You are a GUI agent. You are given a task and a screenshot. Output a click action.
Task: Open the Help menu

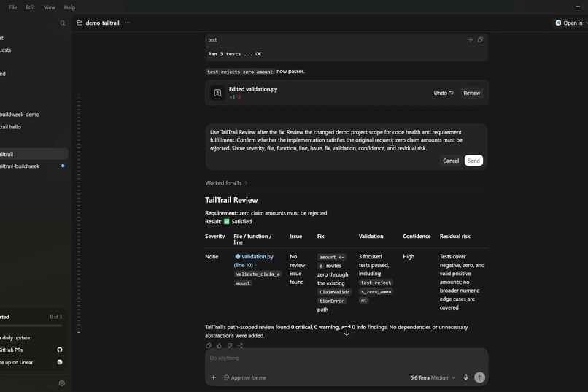[69, 7]
